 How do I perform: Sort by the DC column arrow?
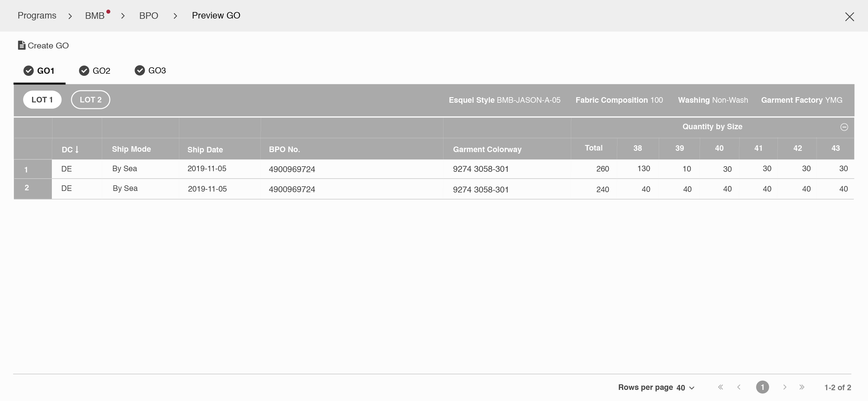(77, 149)
